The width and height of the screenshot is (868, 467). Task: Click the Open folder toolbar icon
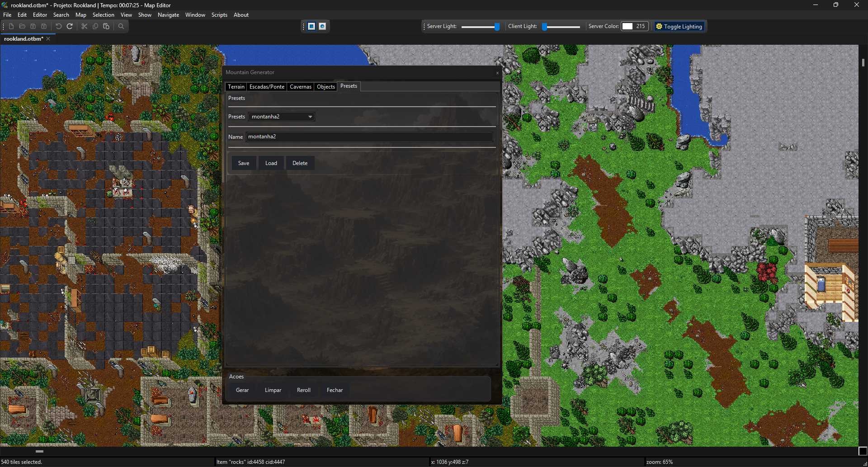[x=22, y=26]
